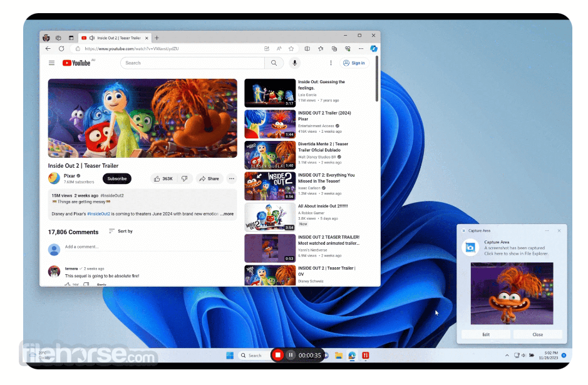Stop the screen recording with the red button
This screenshot has height=385, width=588.
(x=277, y=355)
